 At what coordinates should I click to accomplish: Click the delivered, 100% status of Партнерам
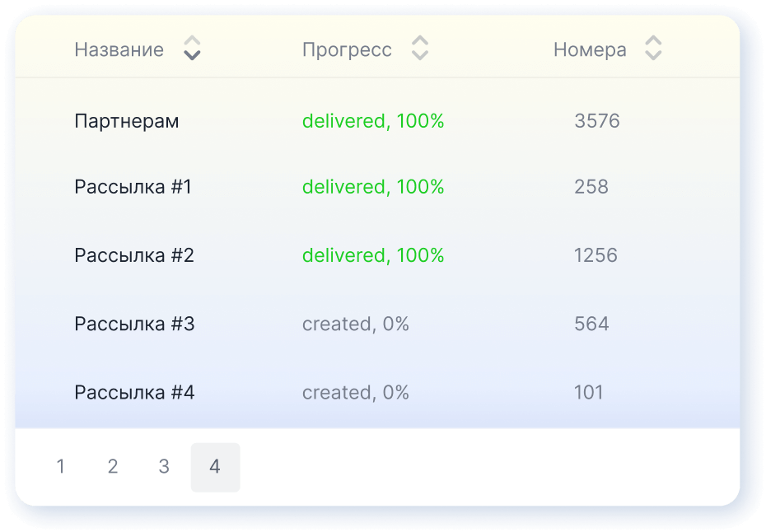(372, 120)
